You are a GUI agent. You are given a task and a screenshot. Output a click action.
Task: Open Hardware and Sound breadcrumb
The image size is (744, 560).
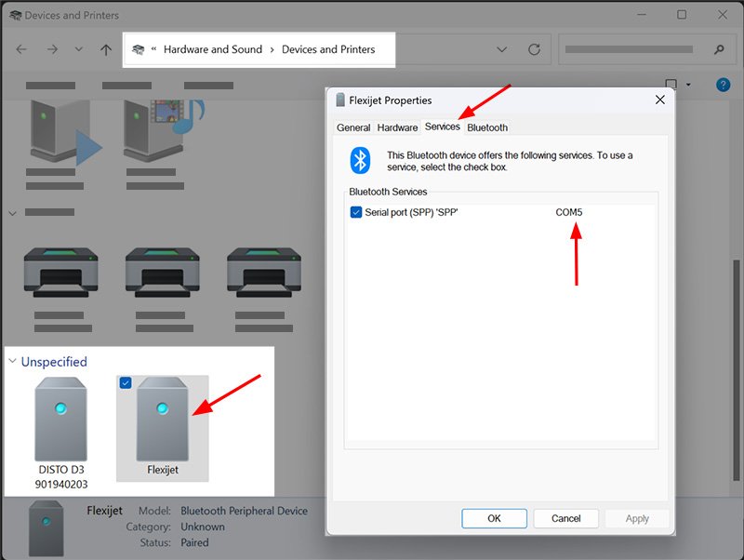[x=213, y=49]
